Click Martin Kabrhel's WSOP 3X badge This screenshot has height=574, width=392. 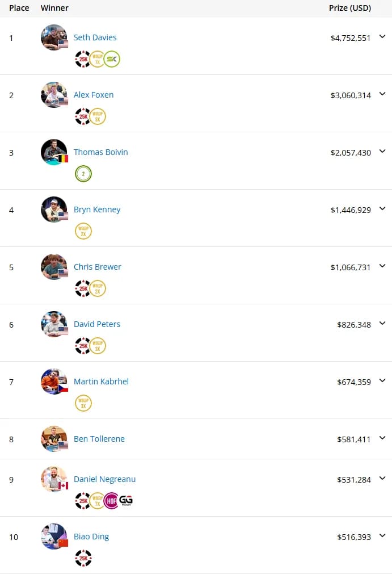tap(83, 403)
